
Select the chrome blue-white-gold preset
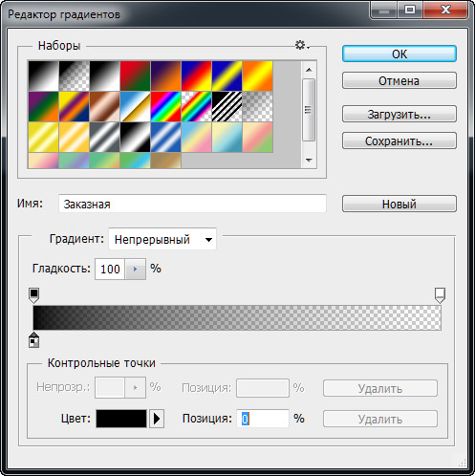click(135, 107)
